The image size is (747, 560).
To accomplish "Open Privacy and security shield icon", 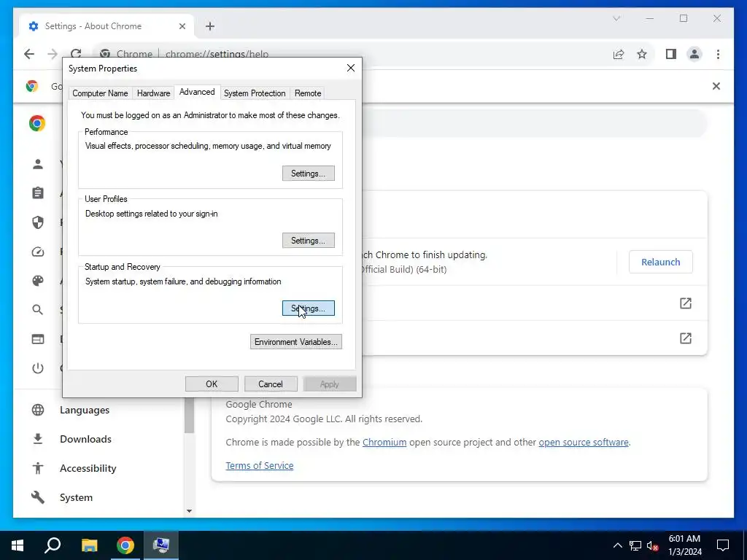I will click(x=38, y=222).
